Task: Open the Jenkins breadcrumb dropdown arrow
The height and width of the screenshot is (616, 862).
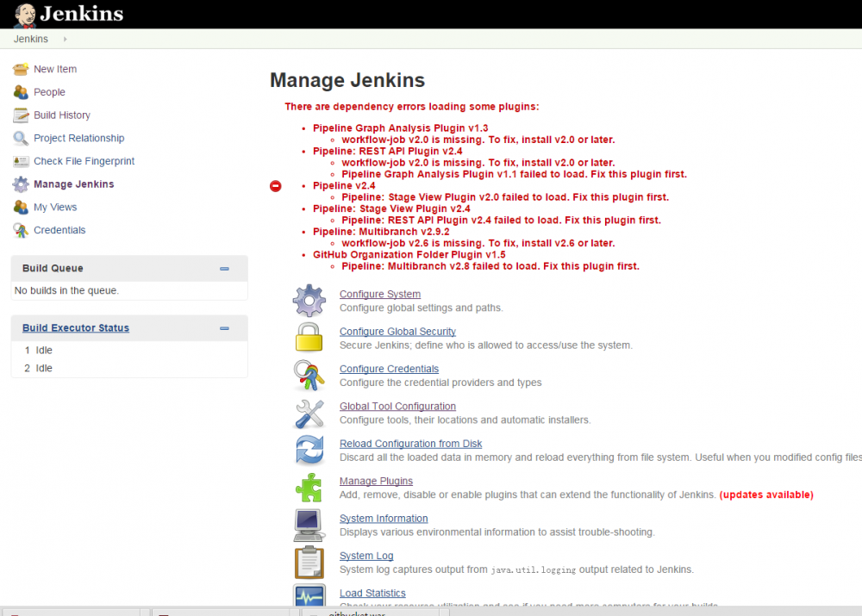Action: click(65, 39)
